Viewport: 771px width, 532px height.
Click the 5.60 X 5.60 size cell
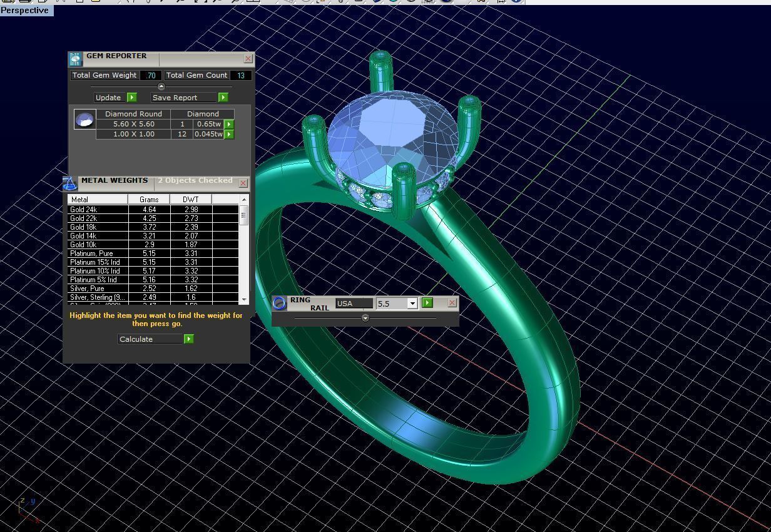tap(133, 124)
